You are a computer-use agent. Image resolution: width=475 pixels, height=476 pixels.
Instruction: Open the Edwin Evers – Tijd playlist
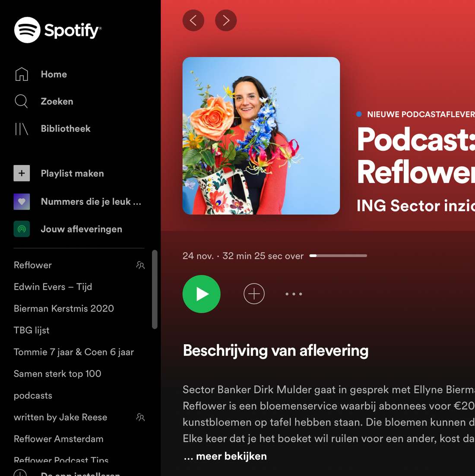tap(53, 287)
